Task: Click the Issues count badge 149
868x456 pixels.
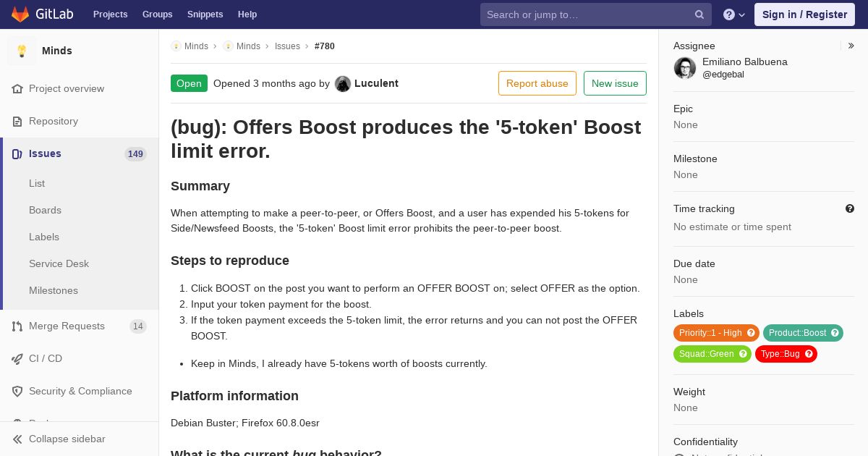Action: [x=135, y=154]
